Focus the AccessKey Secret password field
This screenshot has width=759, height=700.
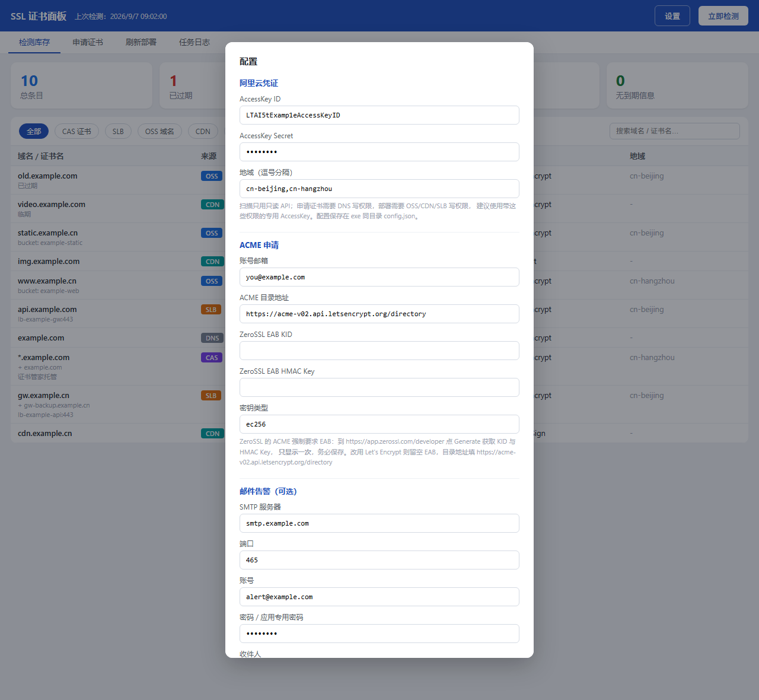[379, 152]
